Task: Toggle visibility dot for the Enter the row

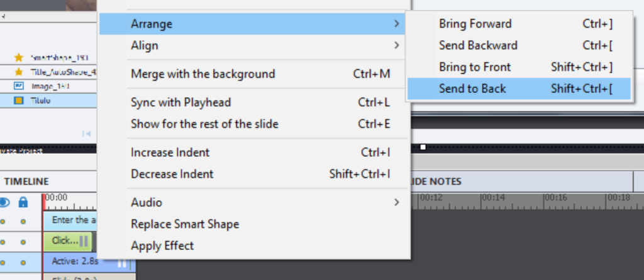Action: (x=4, y=221)
